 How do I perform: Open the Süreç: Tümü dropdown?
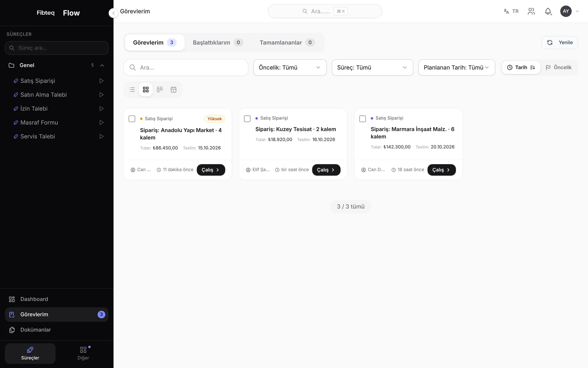coord(372,67)
